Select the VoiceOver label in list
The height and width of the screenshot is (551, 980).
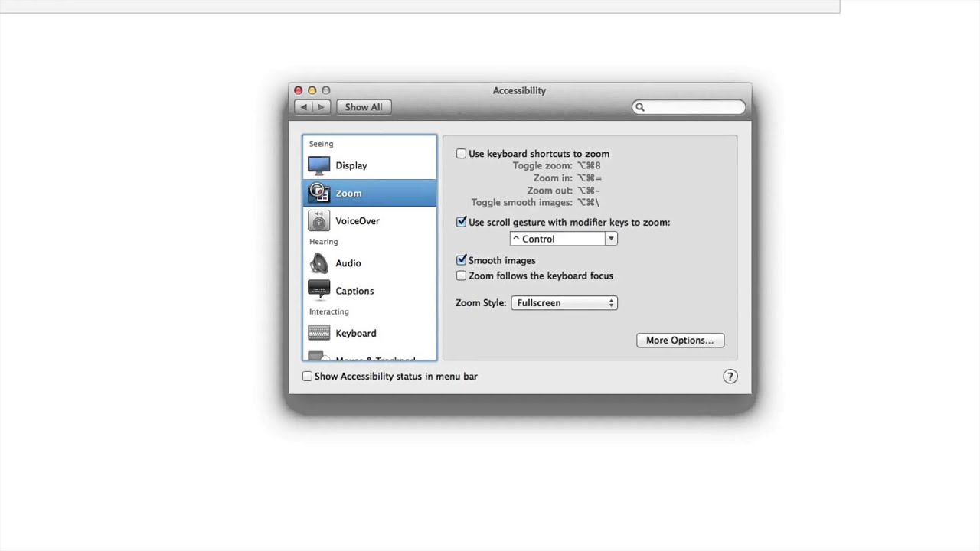click(358, 221)
